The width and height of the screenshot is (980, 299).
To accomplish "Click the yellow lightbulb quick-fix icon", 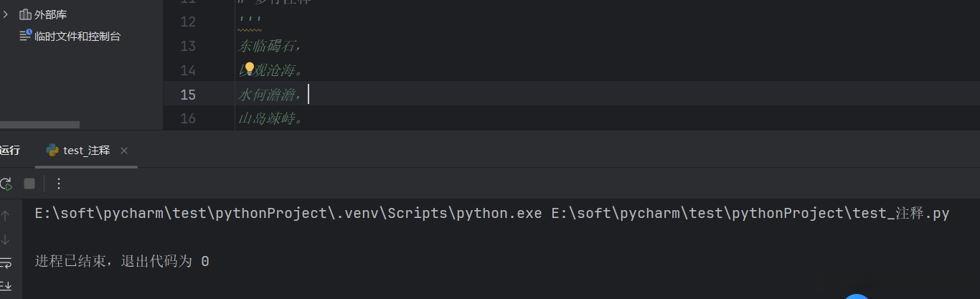I will pos(250,69).
